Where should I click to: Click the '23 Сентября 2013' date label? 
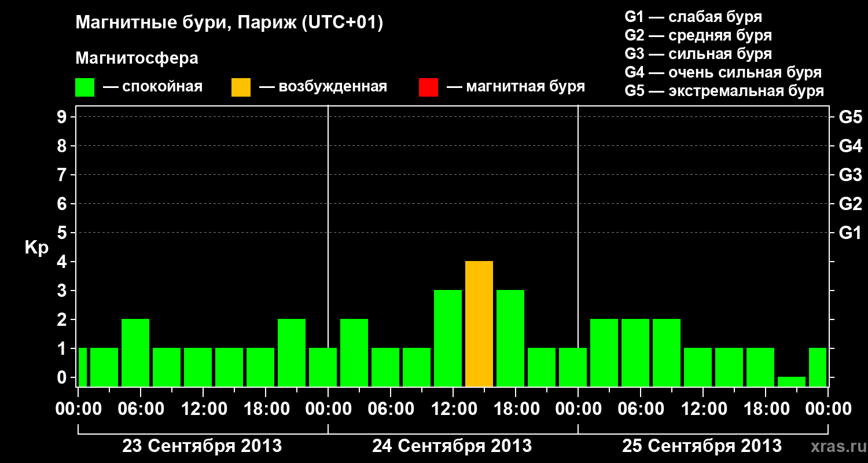click(x=202, y=446)
